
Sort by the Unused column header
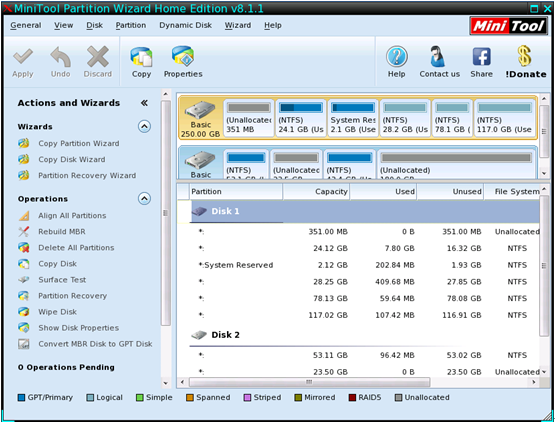[450, 192]
